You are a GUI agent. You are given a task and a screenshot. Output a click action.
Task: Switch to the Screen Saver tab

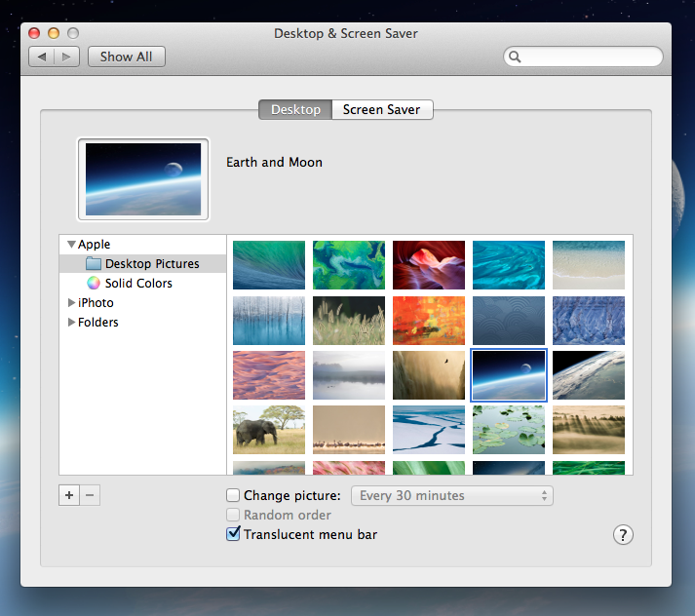tap(382, 109)
